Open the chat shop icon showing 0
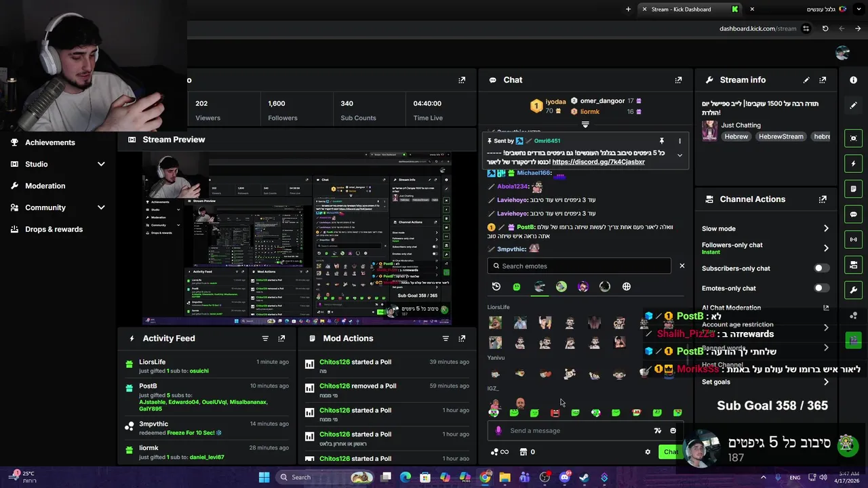Image resolution: width=868 pixels, height=488 pixels. coord(527,452)
